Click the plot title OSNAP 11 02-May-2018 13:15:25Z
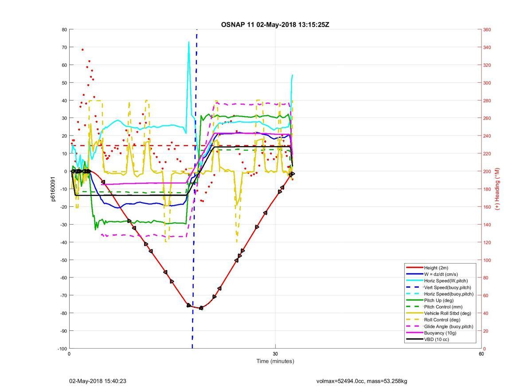 point(275,25)
